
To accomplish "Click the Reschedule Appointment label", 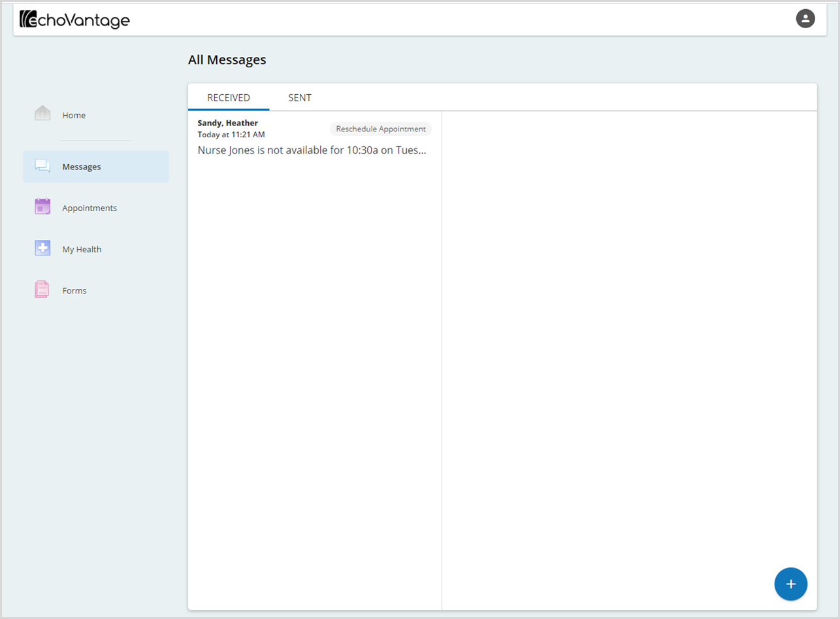I will [381, 129].
